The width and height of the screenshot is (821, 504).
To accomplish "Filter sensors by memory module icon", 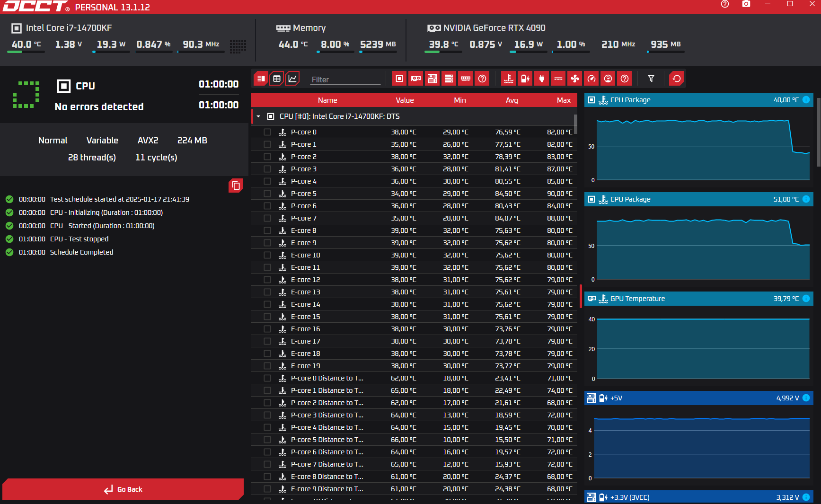I will [466, 79].
